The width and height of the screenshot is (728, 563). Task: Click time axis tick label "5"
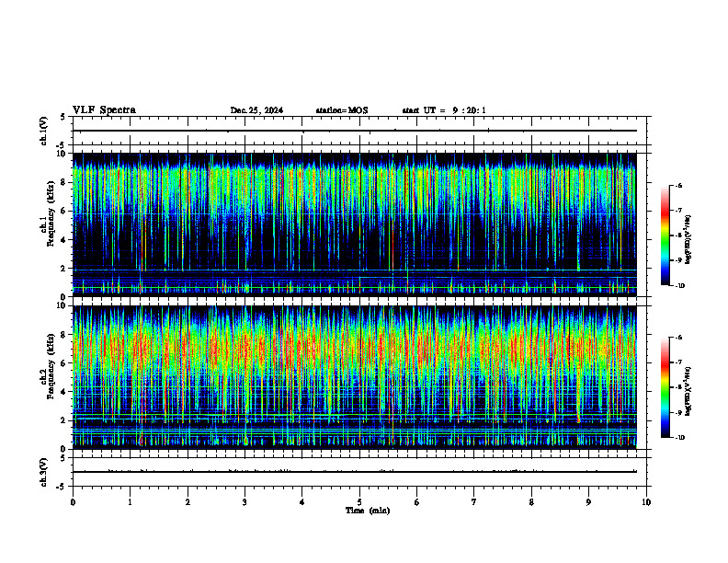[359, 502]
